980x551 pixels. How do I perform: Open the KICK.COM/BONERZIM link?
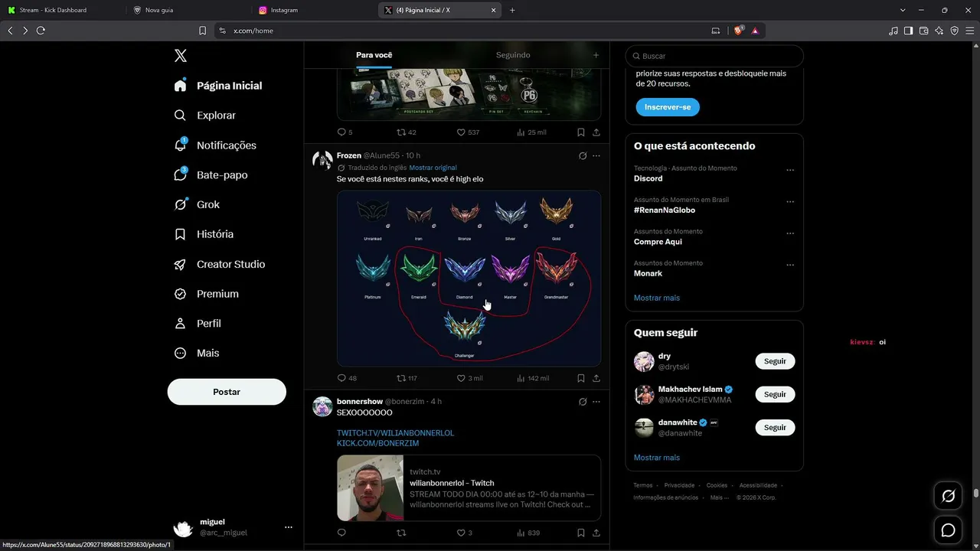coord(377,443)
